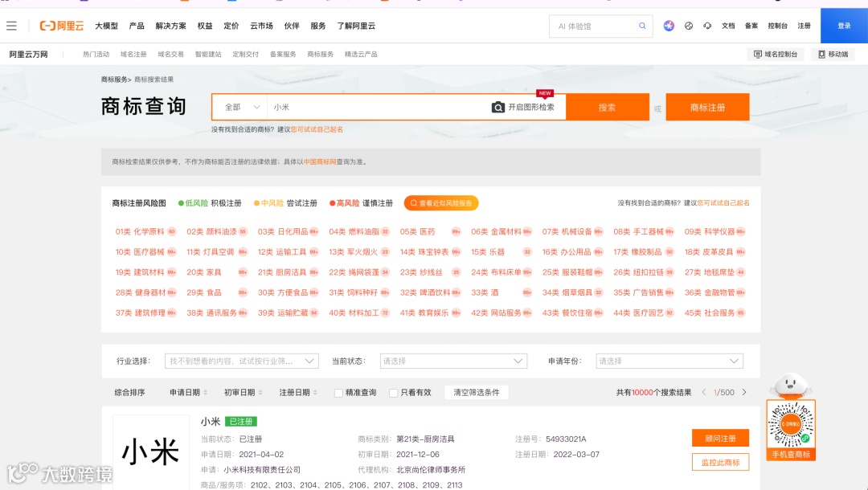Open 智能建站 in the sub navigation

click(x=208, y=54)
